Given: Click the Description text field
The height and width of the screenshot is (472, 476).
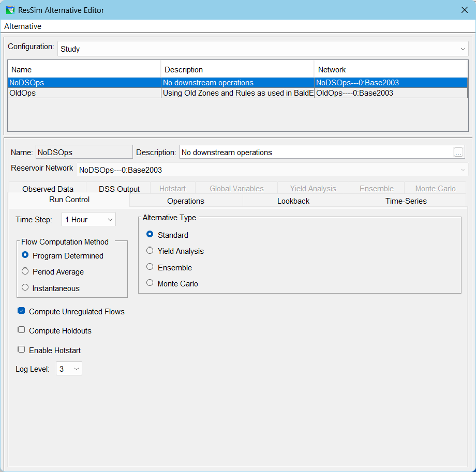Looking at the screenshot, I should tap(315, 152).
